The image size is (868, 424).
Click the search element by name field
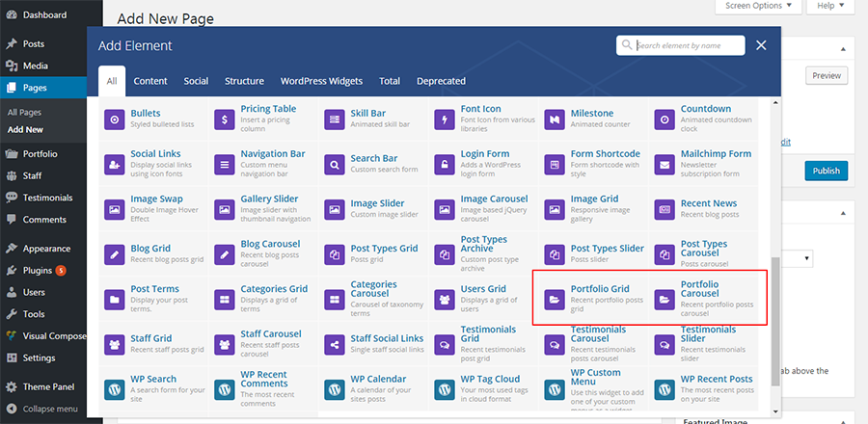pyautogui.click(x=689, y=45)
